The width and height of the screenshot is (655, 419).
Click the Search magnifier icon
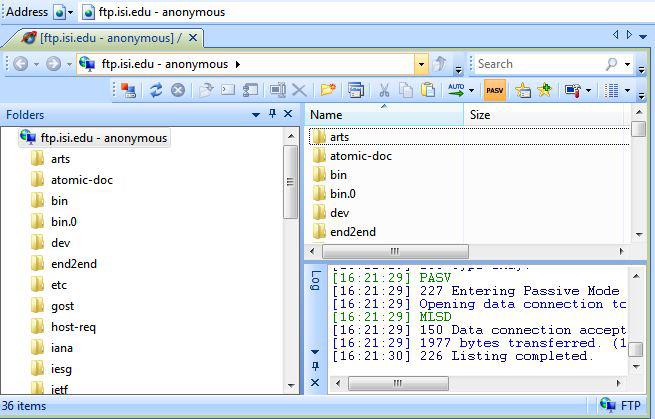612,64
